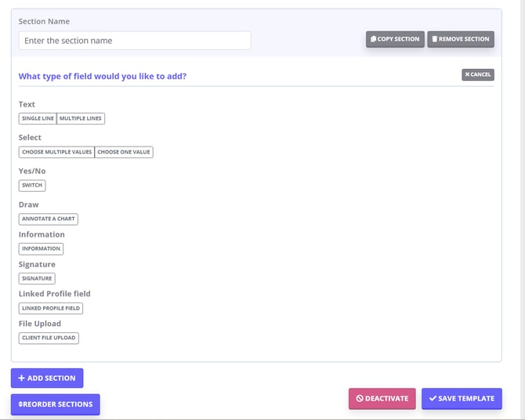Add a Signature field
Viewport: 525px width, 420px height.
pos(37,279)
